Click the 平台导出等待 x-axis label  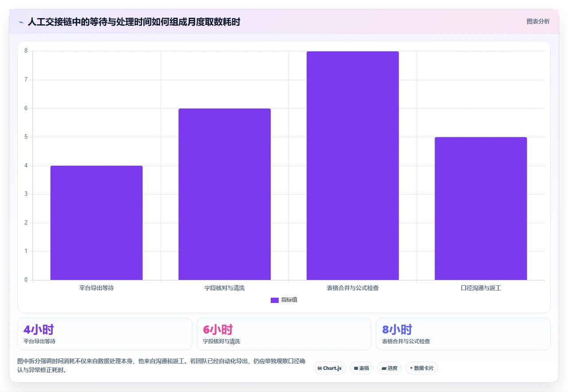tap(97, 288)
